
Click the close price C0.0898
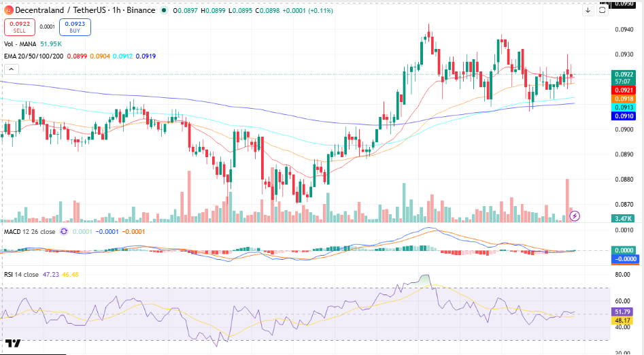click(267, 11)
